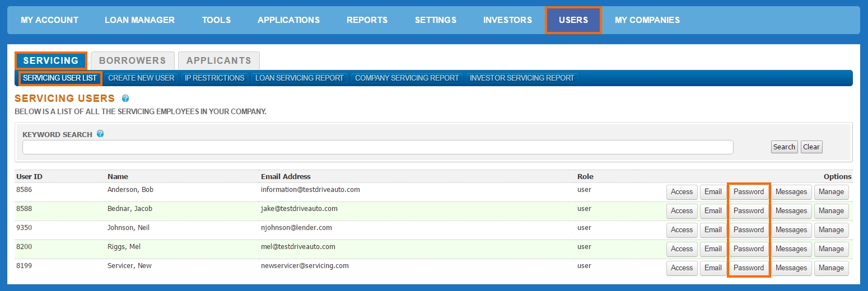Viewport: 868px width, 291px height.
Task: Open the Create New User sub-tab
Action: (x=141, y=78)
